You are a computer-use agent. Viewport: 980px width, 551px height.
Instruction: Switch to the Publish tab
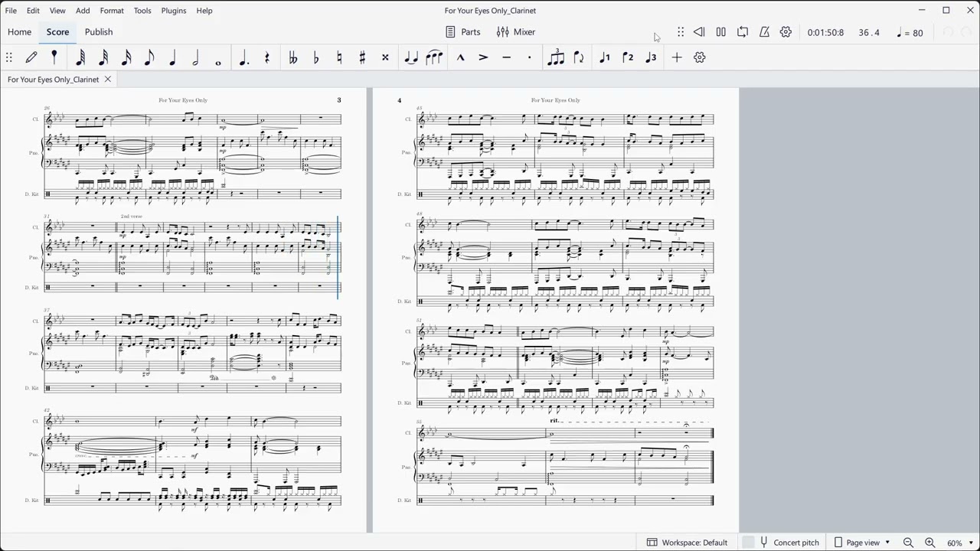tap(99, 32)
